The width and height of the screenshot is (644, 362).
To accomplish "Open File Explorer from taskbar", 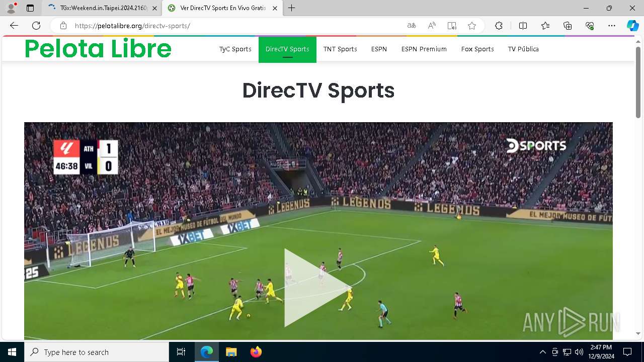I will pyautogui.click(x=231, y=352).
